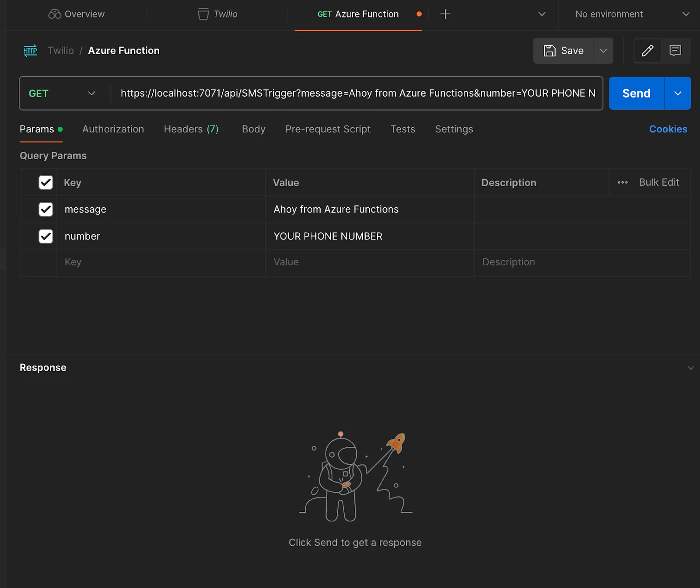Select the GET Azure Function tab
700x588 pixels.
tap(358, 14)
